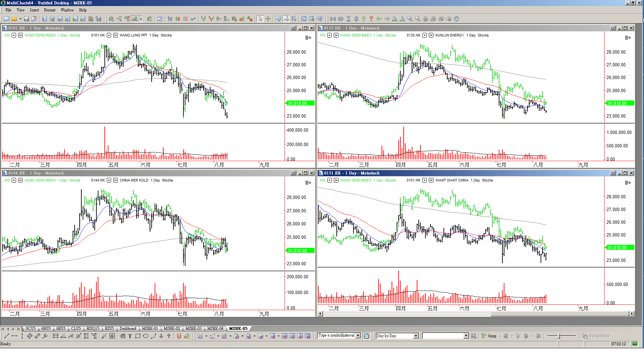Click the zoom out magnifier icon
The width and height of the screenshot is (644, 354).
click(417, 19)
